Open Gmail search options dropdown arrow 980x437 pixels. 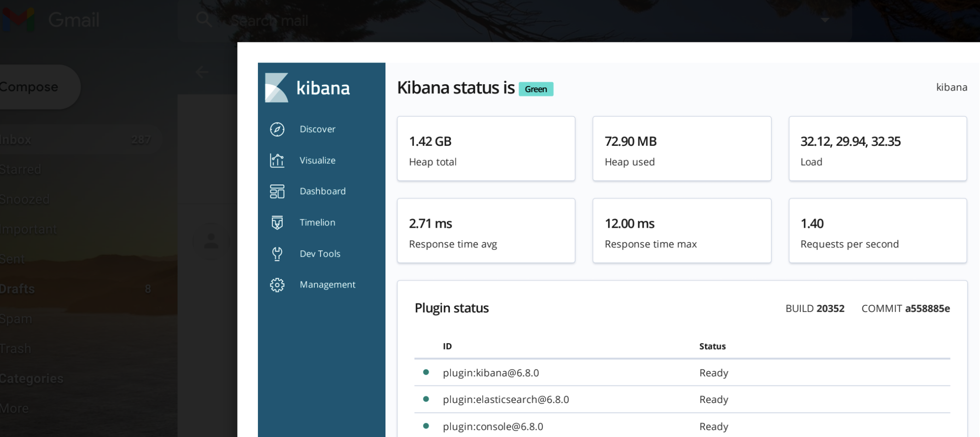coord(825,20)
